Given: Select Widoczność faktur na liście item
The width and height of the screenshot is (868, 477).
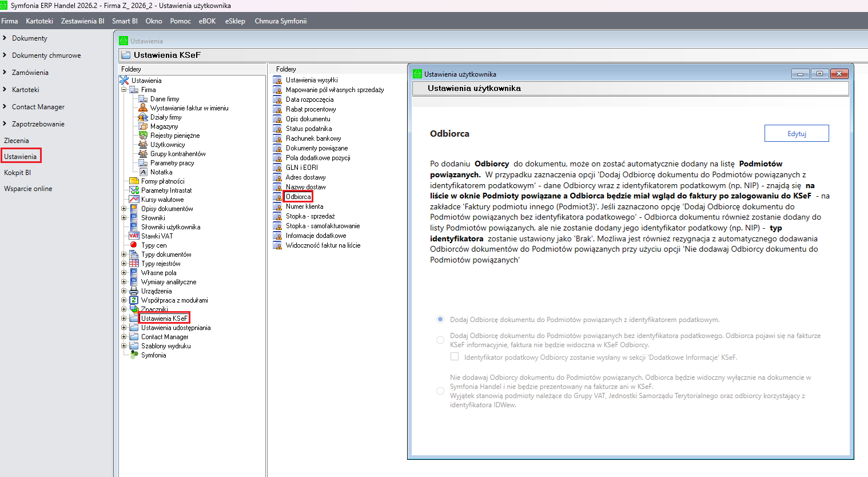Looking at the screenshot, I should [x=322, y=245].
